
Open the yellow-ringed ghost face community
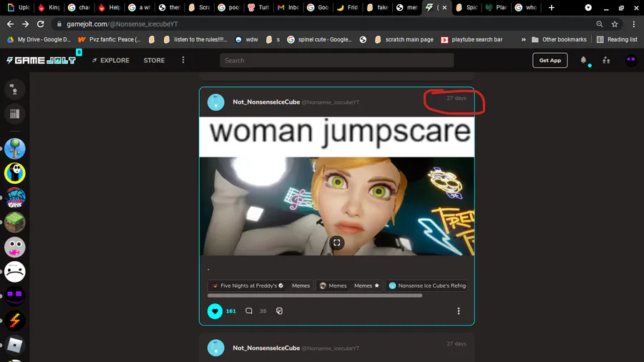click(x=15, y=173)
